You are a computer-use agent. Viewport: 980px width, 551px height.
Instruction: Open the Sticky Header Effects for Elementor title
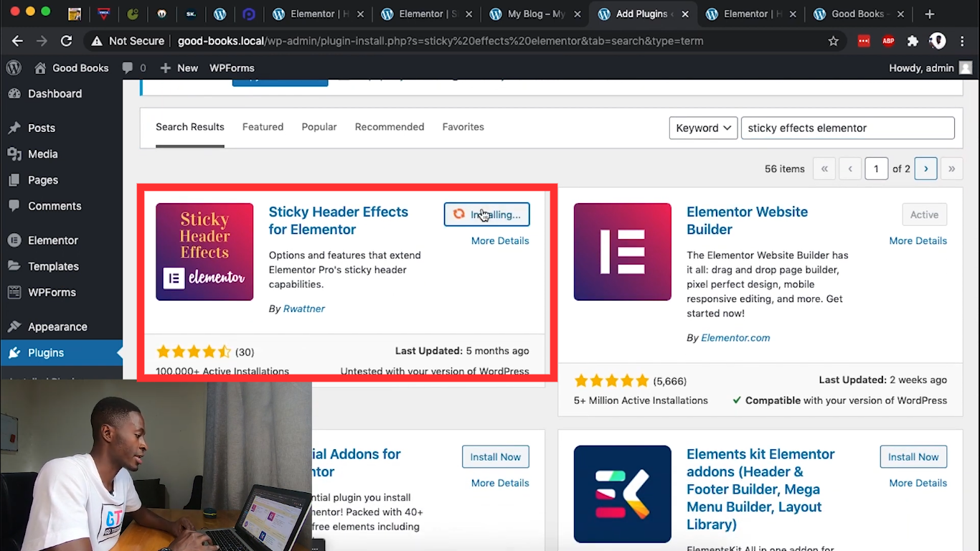coord(338,221)
